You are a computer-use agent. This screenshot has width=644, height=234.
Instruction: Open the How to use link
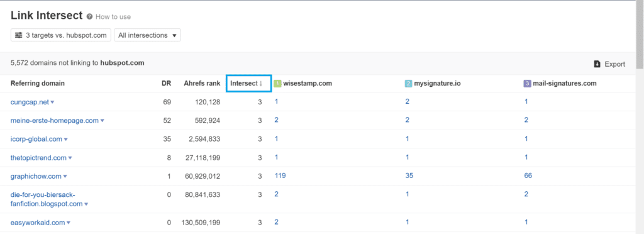[113, 17]
